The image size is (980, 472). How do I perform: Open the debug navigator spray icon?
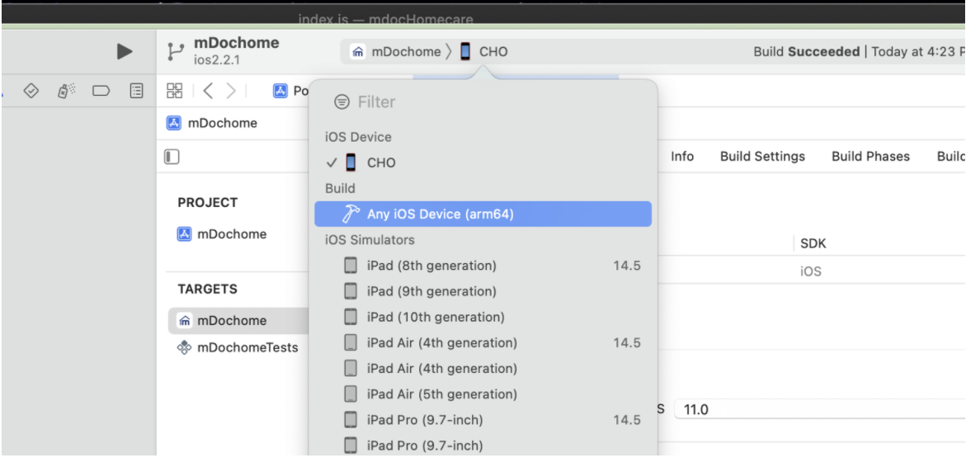click(66, 92)
